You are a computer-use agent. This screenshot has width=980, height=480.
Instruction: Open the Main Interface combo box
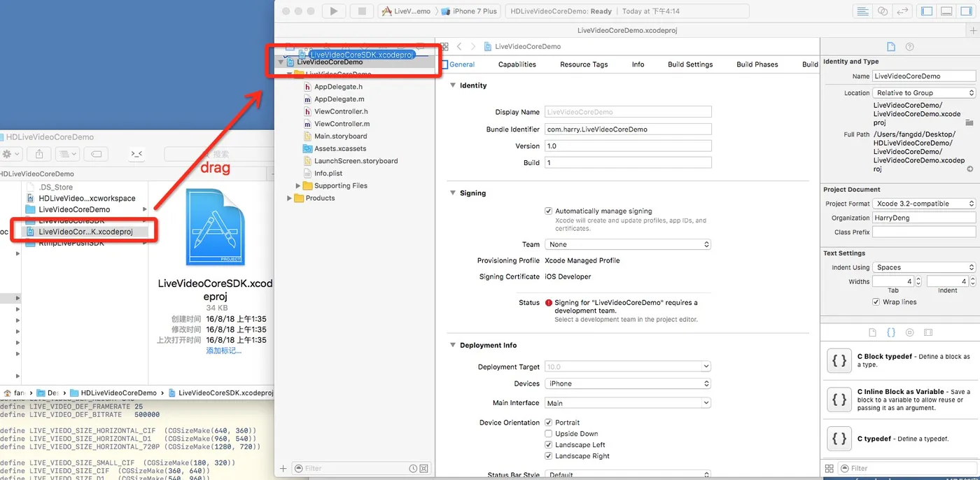(x=628, y=403)
